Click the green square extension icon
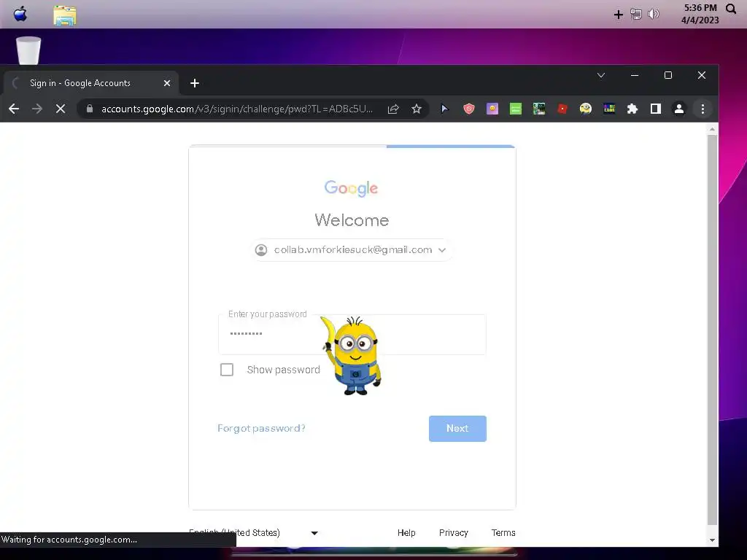The width and height of the screenshot is (747, 560). [x=516, y=109]
